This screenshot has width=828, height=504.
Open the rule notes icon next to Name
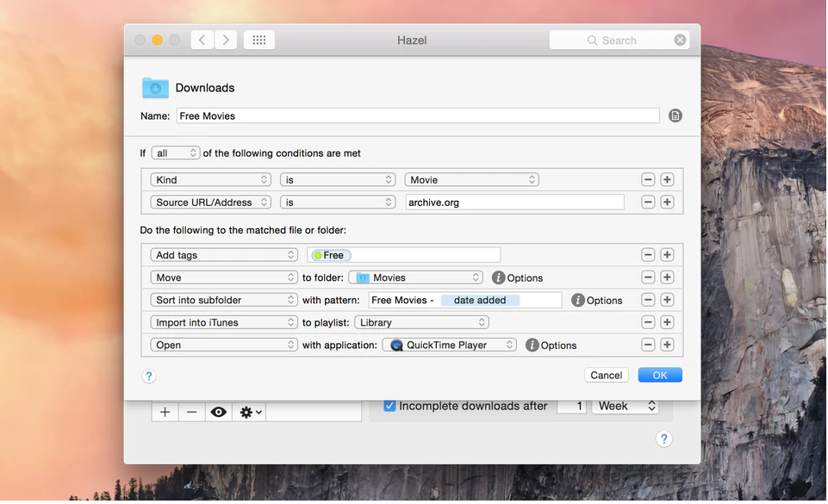pyautogui.click(x=675, y=115)
